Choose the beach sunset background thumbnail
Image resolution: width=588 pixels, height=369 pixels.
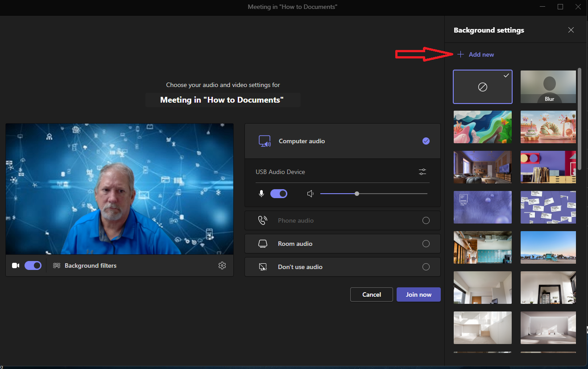pos(549,248)
